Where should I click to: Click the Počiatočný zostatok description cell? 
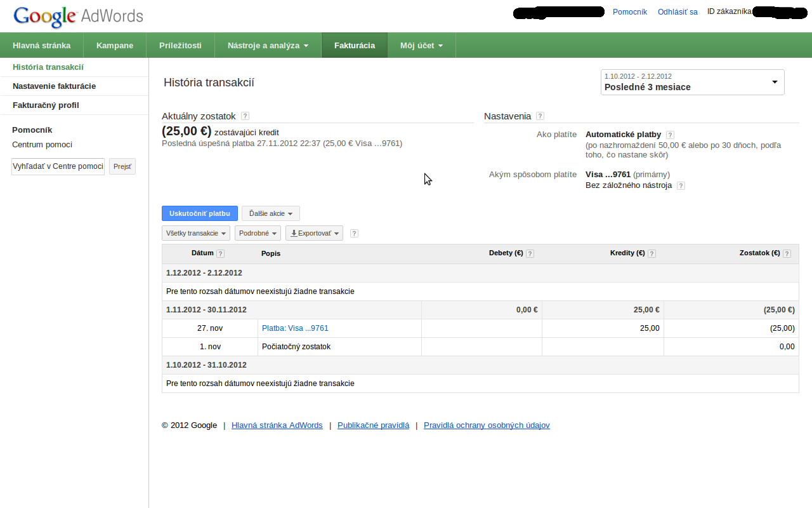339,347
